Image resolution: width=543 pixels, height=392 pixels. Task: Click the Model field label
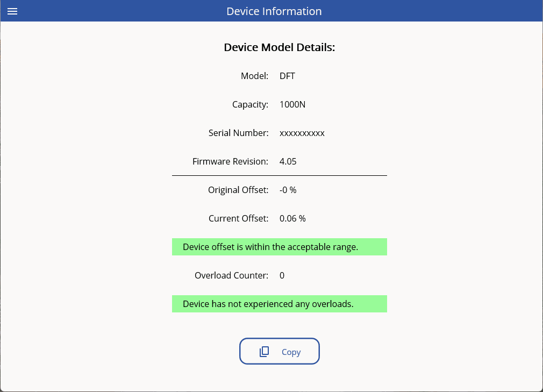(254, 76)
